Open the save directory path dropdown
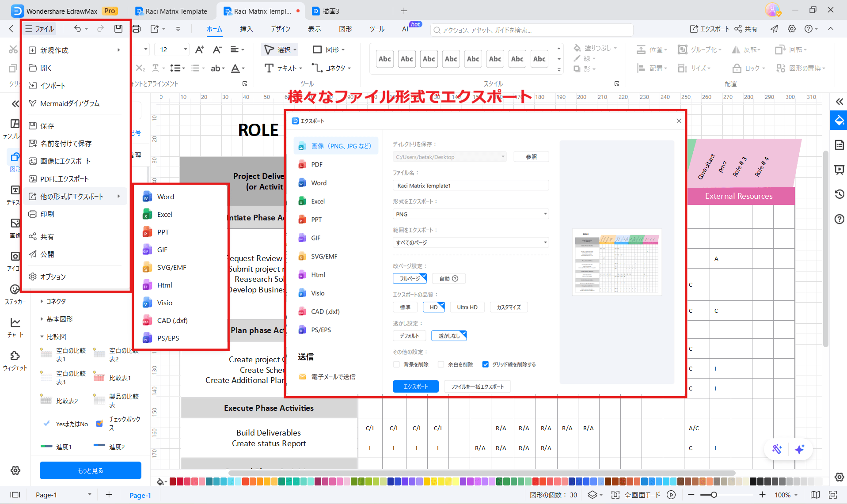The height and width of the screenshot is (504, 847). 449,157
